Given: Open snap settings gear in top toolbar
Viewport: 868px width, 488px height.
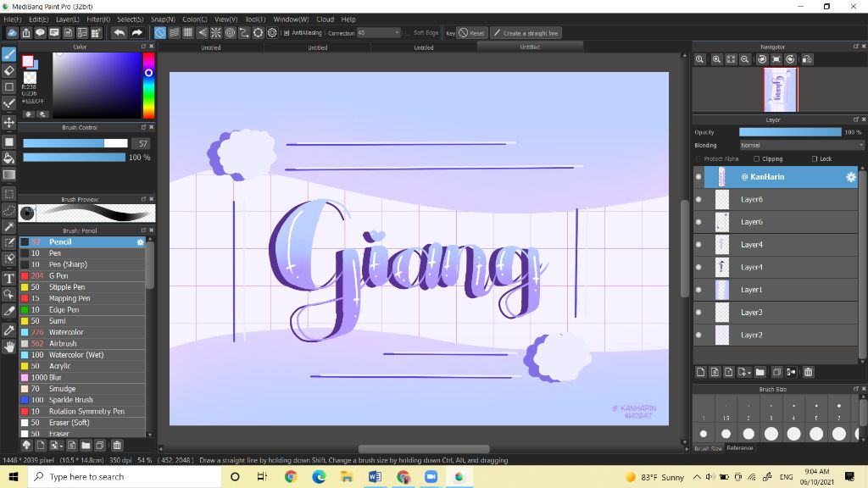Looking at the screenshot, I should pyautogui.click(x=272, y=33).
